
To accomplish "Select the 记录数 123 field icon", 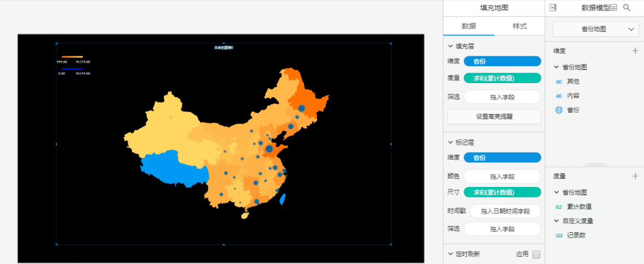I will coord(559,236).
